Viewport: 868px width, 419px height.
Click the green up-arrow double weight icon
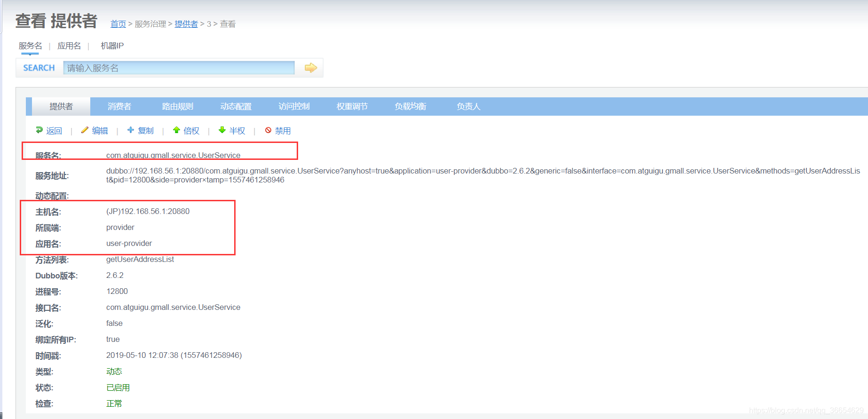[176, 130]
